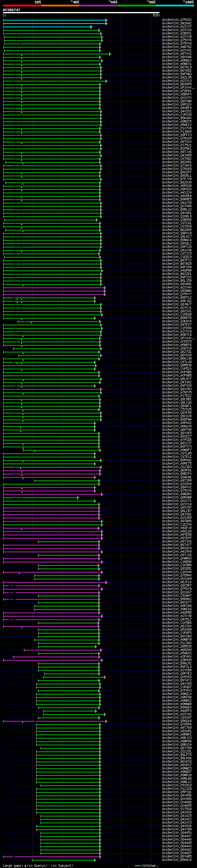Select label UniRef100_P27521
The height and width of the screenshot is (868, 197).
pos(176,145)
